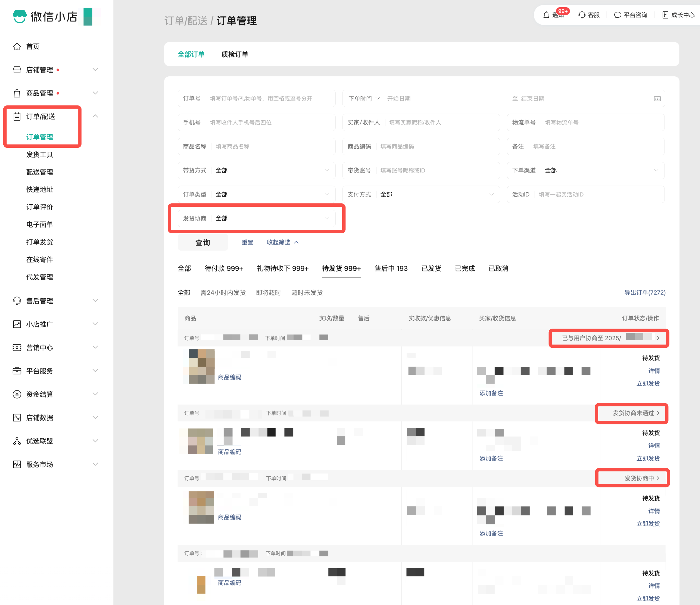Viewport: 700px width, 605px height.
Task: Open customer service headset icon
Action: pos(582,15)
